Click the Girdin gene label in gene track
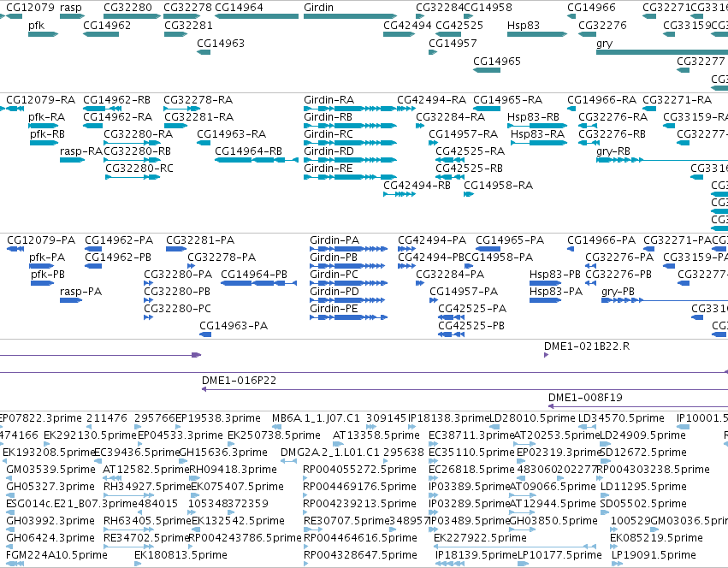The height and width of the screenshot is (568, 728). tap(318, 8)
